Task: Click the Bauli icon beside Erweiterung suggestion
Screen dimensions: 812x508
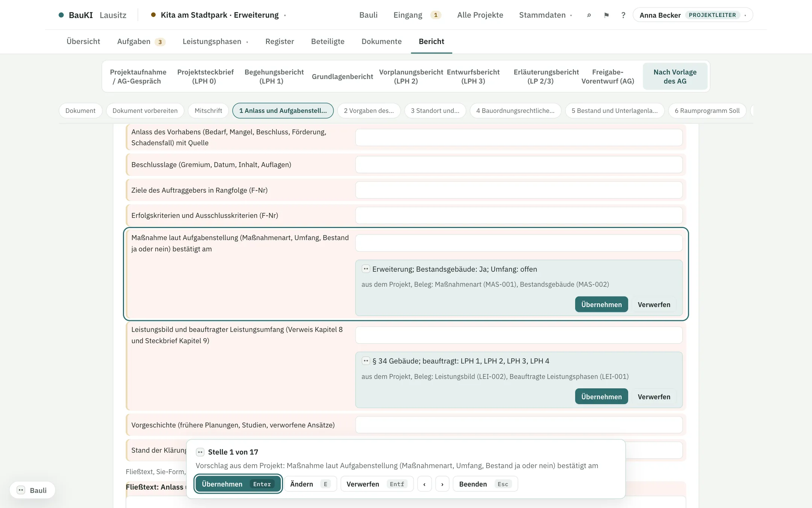Action: tap(366, 269)
